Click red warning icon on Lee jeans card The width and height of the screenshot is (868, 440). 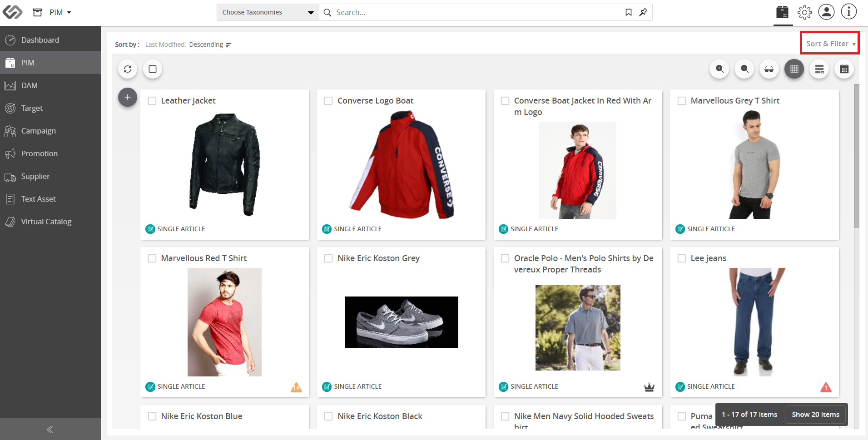[x=826, y=387]
